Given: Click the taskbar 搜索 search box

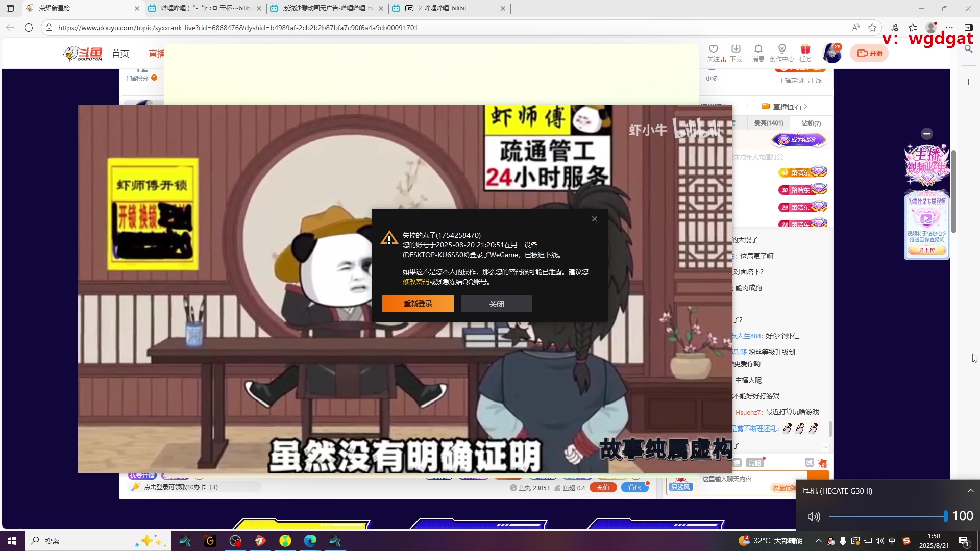Looking at the screenshot, I should click(97, 541).
